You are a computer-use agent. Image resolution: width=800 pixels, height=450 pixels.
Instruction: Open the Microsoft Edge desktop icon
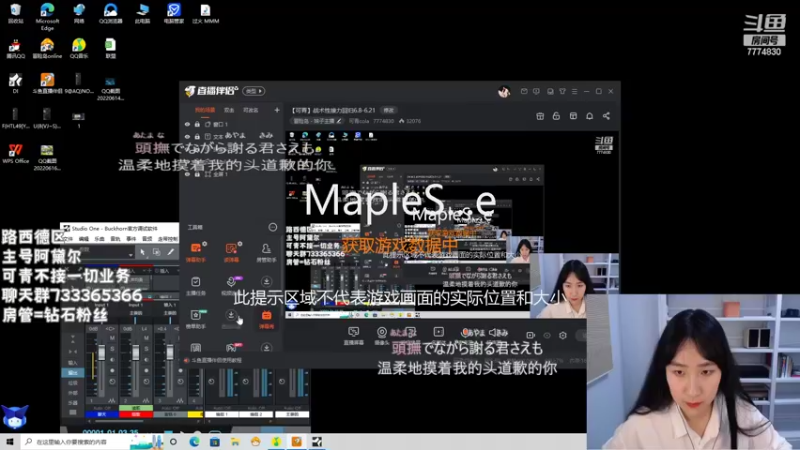tap(47, 16)
